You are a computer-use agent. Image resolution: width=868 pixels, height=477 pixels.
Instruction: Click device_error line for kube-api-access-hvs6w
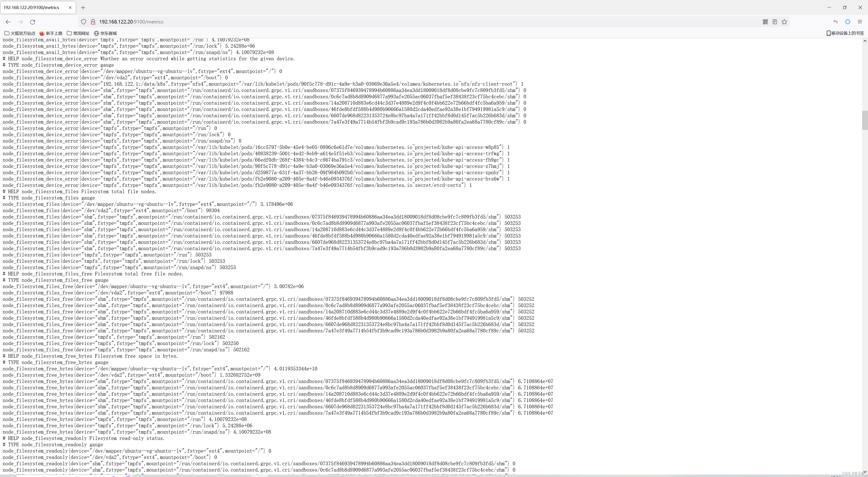256,179
